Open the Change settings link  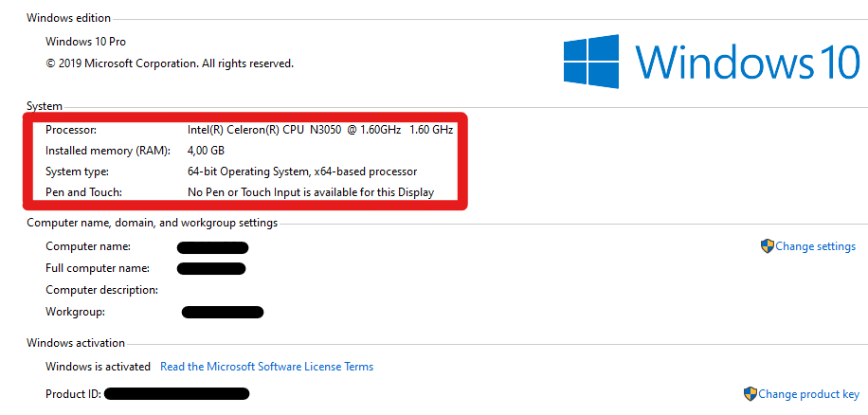point(815,246)
